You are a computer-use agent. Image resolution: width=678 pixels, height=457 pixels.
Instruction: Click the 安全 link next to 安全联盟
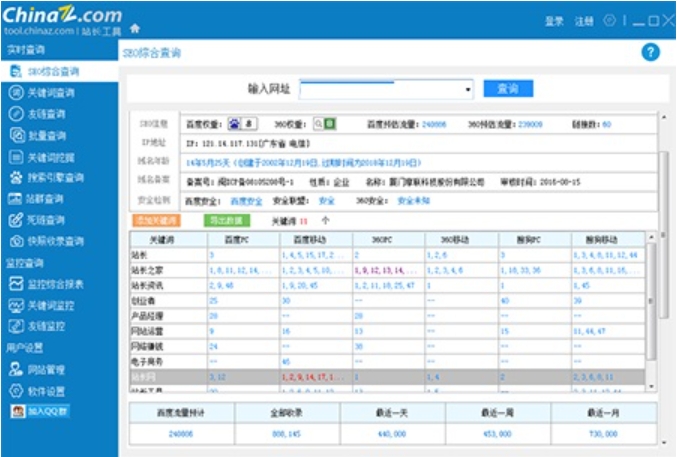326,201
